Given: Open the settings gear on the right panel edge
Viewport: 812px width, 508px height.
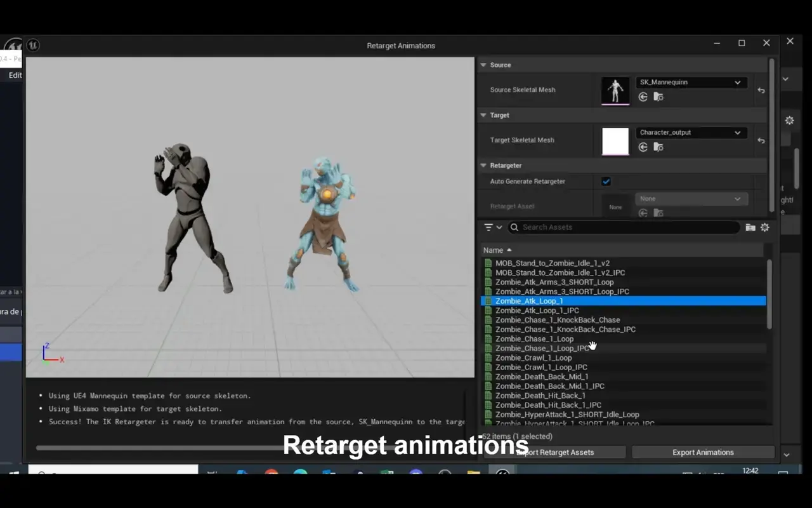Looking at the screenshot, I should tap(789, 121).
